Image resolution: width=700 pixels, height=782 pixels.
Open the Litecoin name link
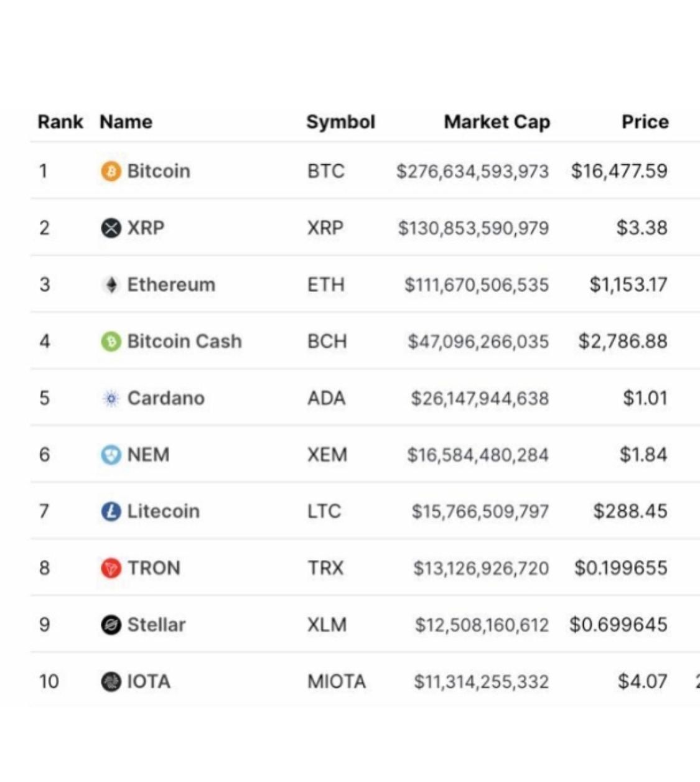pos(163,511)
